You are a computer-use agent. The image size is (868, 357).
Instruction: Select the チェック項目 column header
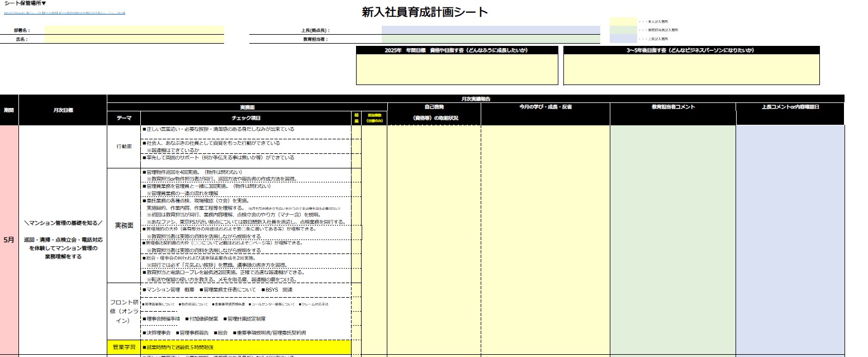pyautogui.click(x=246, y=118)
